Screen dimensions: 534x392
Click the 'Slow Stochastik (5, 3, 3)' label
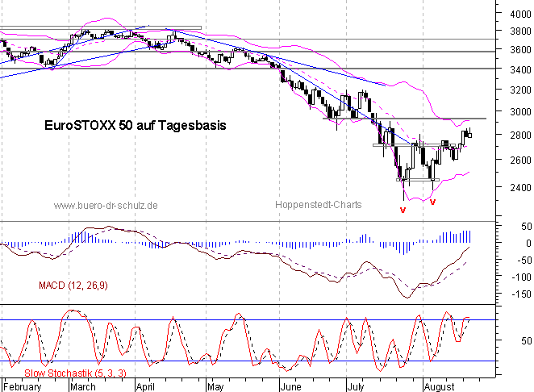[75, 373]
